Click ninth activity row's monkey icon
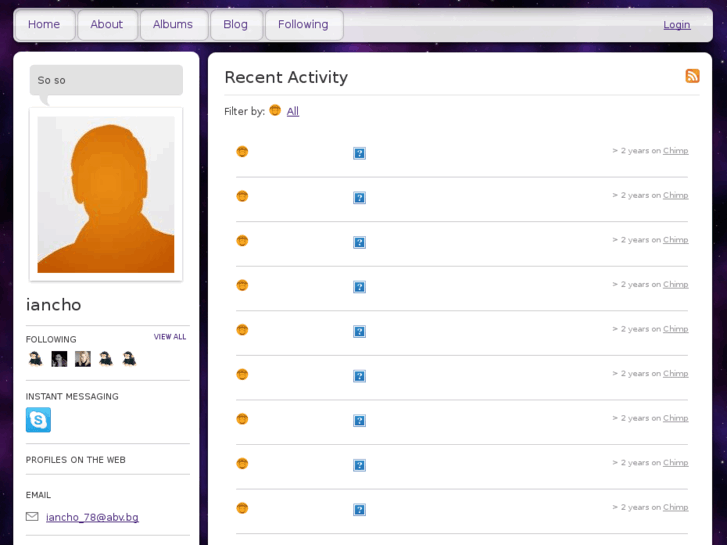Image resolution: width=727 pixels, height=545 pixels. pyautogui.click(x=242, y=508)
